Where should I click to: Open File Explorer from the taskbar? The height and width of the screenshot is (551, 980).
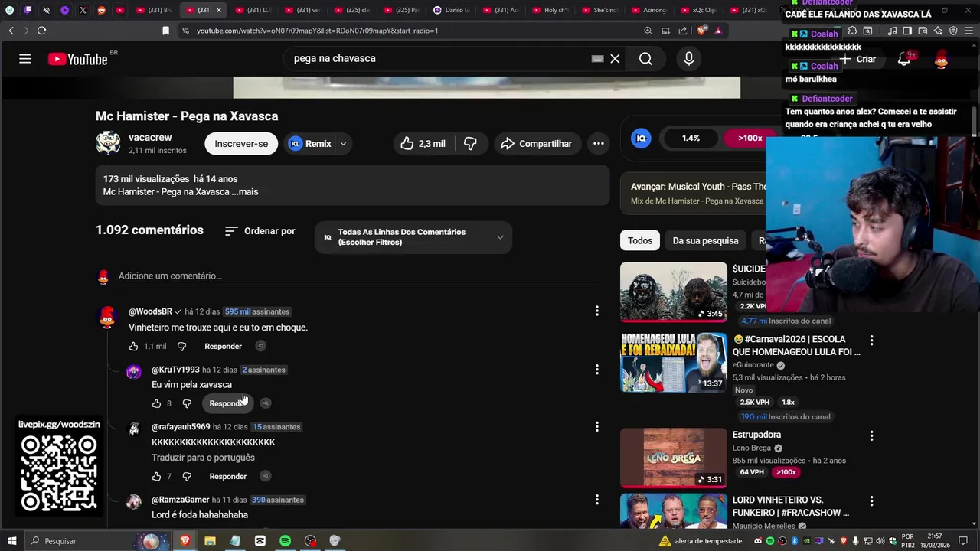[210, 541]
